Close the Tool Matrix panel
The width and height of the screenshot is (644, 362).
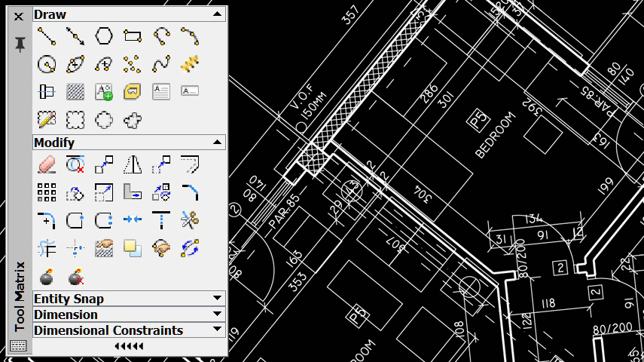(x=20, y=16)
